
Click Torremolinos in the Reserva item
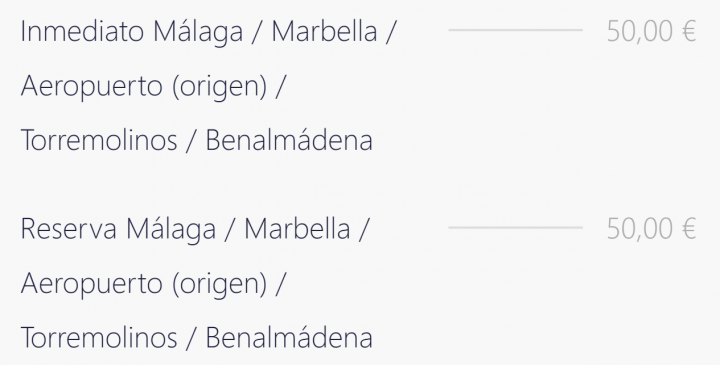(99, 337)
